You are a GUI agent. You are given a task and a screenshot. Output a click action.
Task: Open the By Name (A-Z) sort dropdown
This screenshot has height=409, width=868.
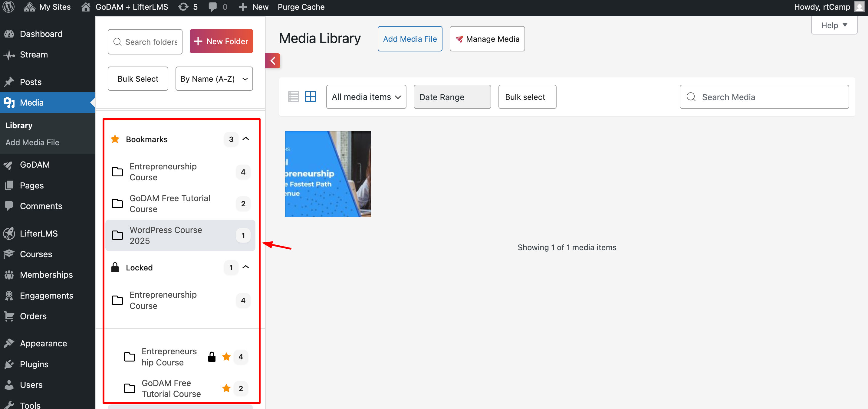214,79
